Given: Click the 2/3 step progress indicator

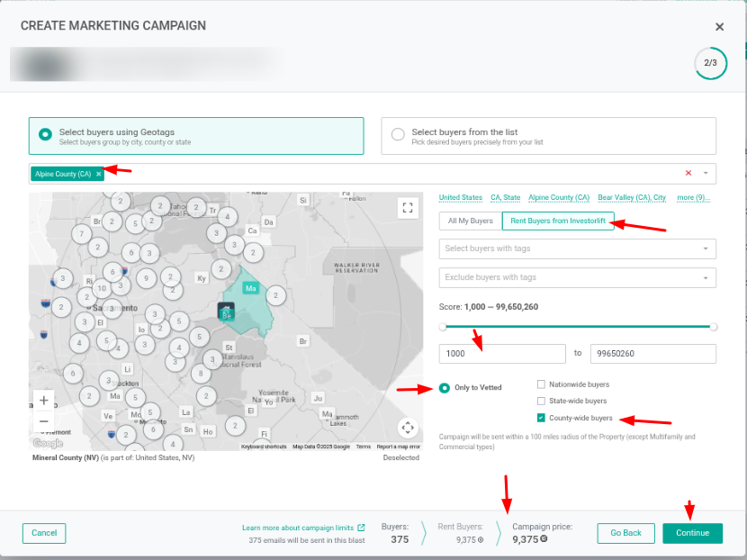Looking at the screenshot, I should click(x=710, y=63).
